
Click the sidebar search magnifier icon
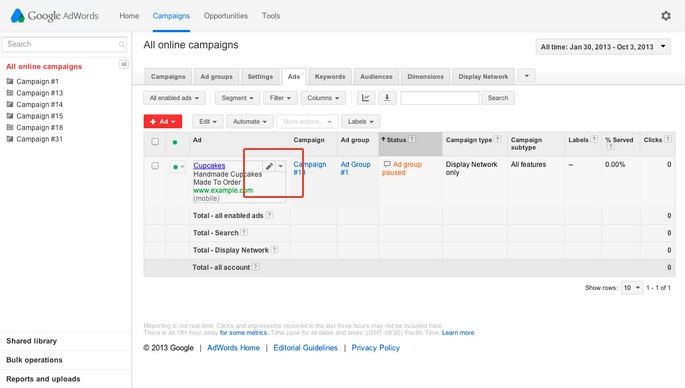coord(122,44)
